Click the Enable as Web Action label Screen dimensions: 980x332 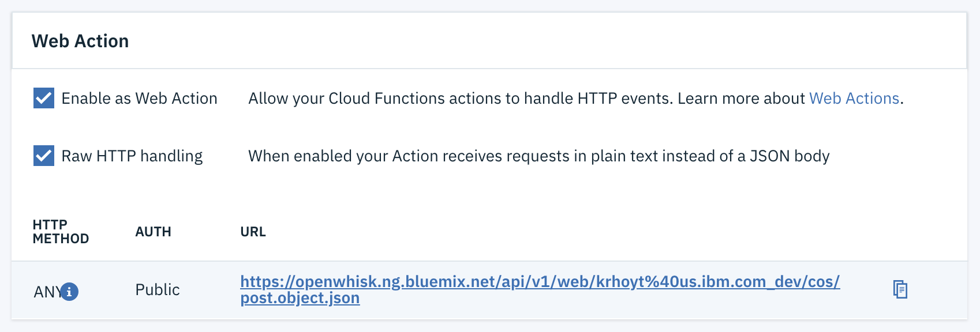[x=139, y=99]
